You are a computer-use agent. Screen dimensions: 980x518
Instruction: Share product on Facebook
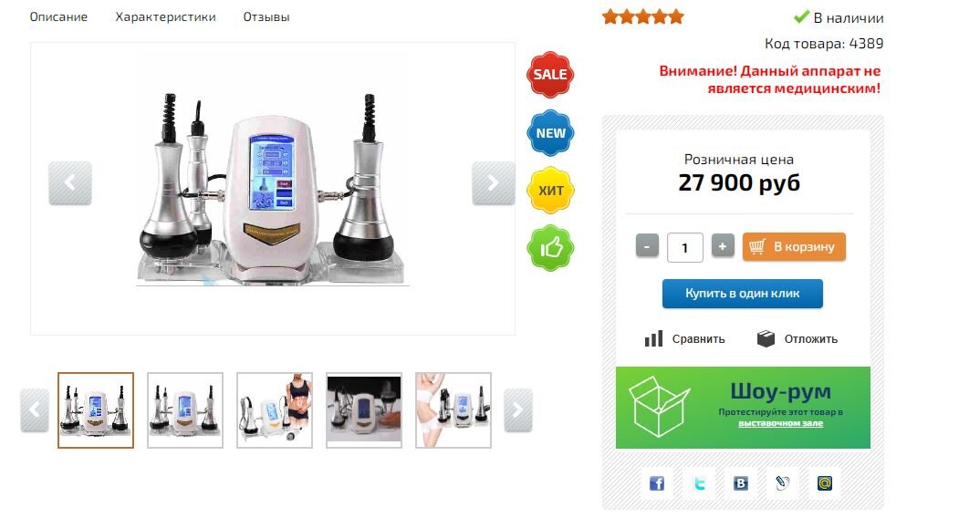click(x=656, y=483)
